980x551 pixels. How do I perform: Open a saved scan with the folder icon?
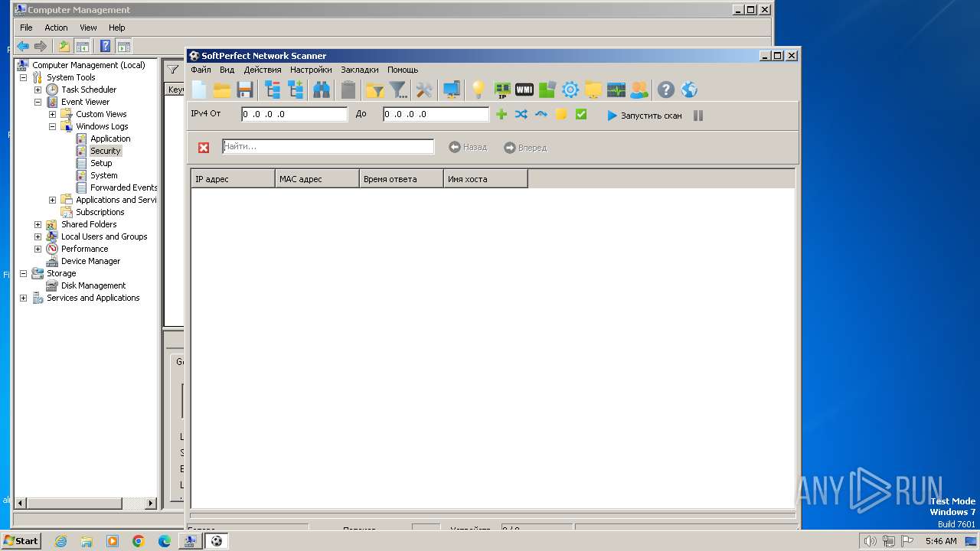click(222, 90)
